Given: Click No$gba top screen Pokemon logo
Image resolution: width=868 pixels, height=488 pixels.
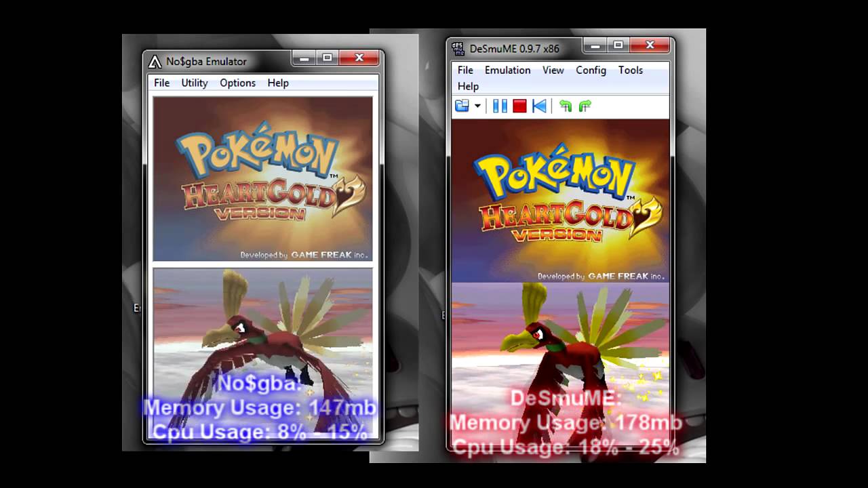Looking at the screenshot, I should click(257, 153).
